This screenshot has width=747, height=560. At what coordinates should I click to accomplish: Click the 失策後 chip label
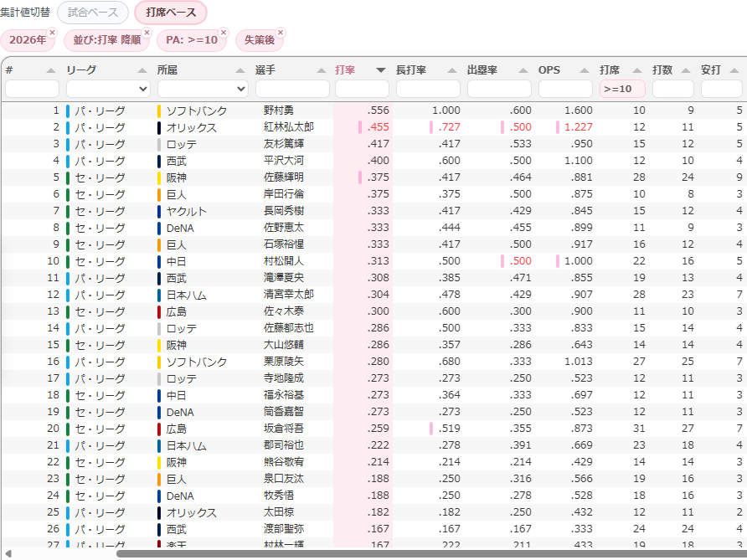[260, 40]
